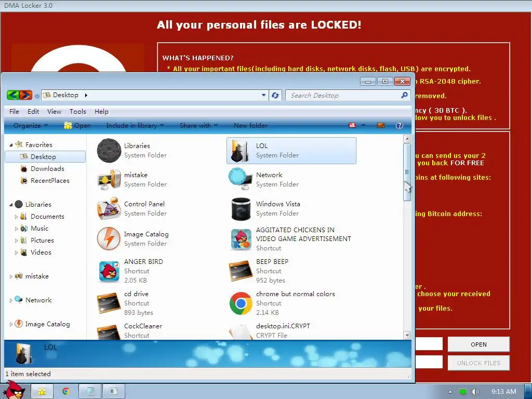532x399 pixels.
Task: Select the LOL system folder icon
Action: coord(241,150)
